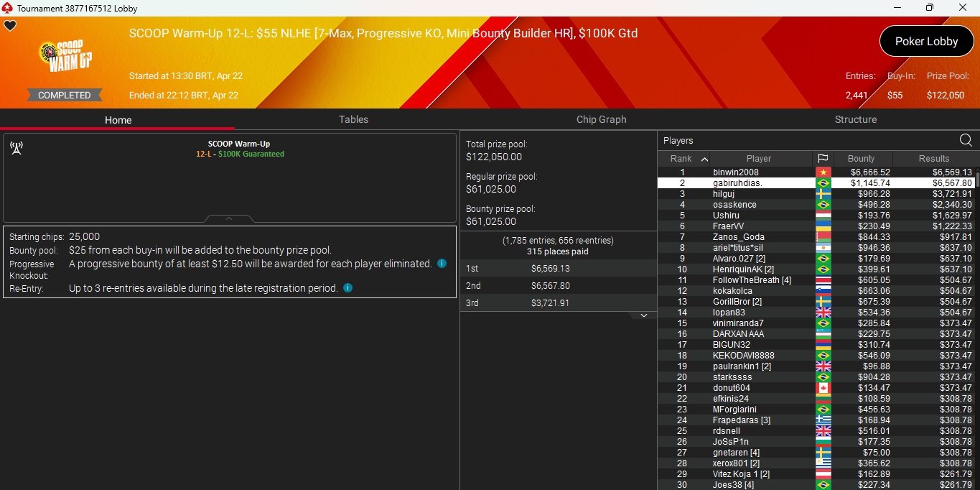
Task: Click the flag next to donut604
Action: (823, 388)
